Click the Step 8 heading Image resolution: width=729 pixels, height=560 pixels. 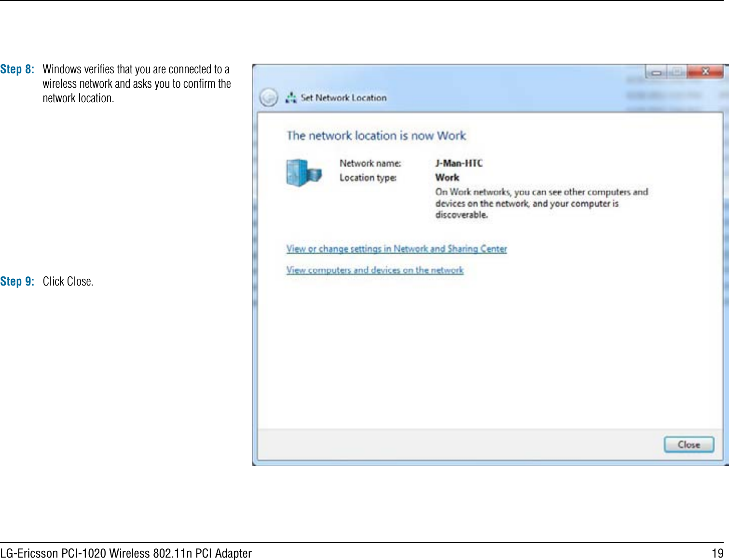pyautogui.click(x=17, y=69)
